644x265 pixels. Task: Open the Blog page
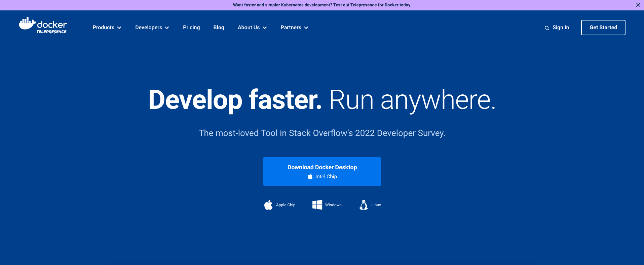click(x=219, y=28)
